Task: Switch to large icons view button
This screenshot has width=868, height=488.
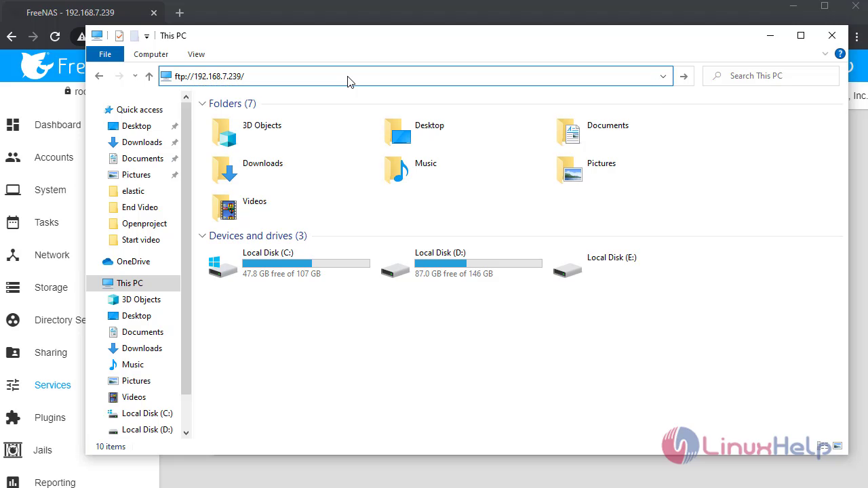Action: coord(837,446)
